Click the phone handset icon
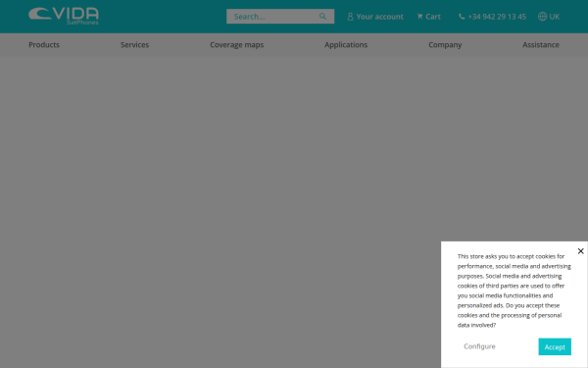Image resolution: width=588 pixels, height=368 pixels. [462, 17]
